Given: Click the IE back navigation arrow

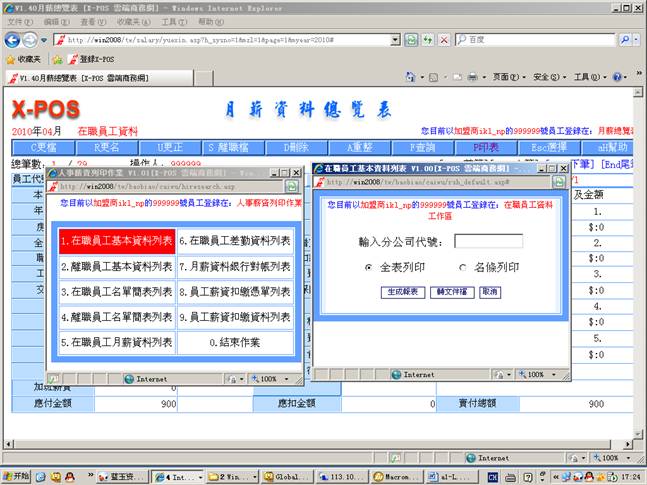Looking at the screenshot, I should (13, 39).
